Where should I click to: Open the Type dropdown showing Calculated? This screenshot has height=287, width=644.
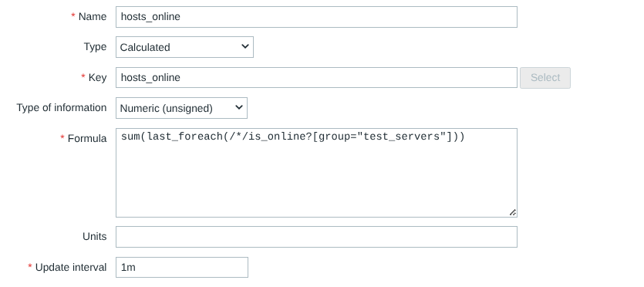click(x=184, y=47)
